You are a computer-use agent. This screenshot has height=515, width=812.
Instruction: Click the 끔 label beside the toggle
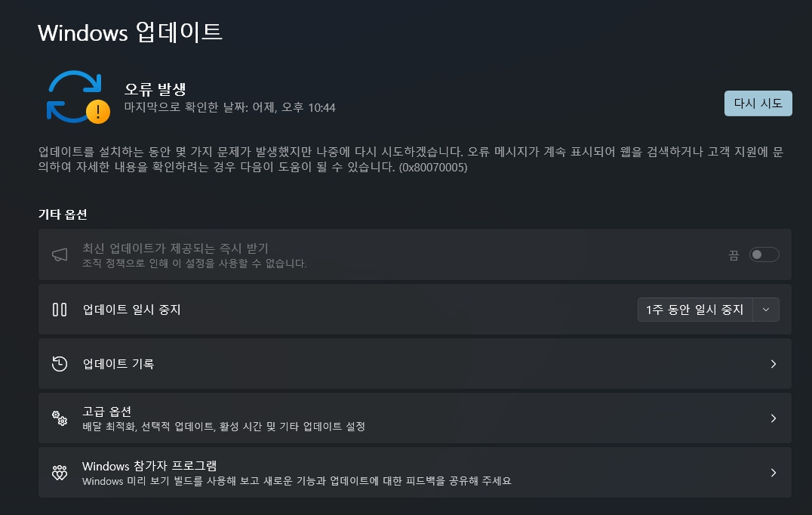click(x=734, y=255)
